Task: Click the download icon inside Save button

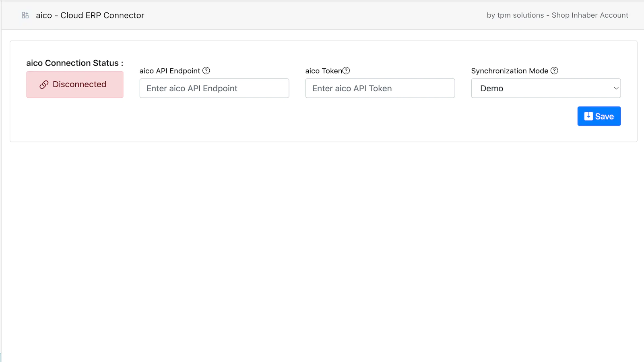Action: tap(588, 116)
